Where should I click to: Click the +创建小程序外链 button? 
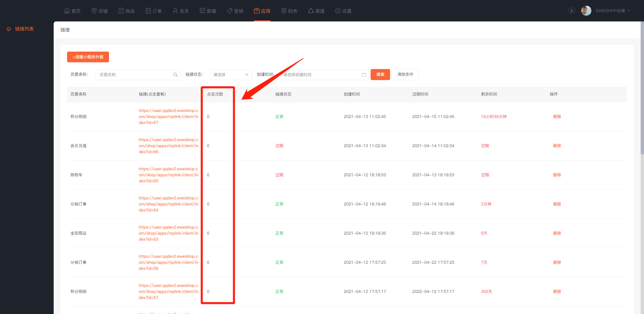point(88,57)
